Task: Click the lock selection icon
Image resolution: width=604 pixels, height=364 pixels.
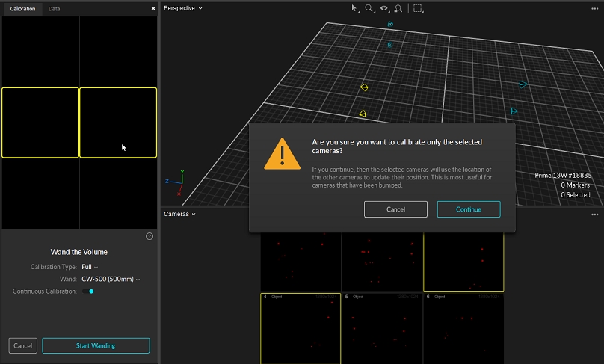Action: pos(398,8)
